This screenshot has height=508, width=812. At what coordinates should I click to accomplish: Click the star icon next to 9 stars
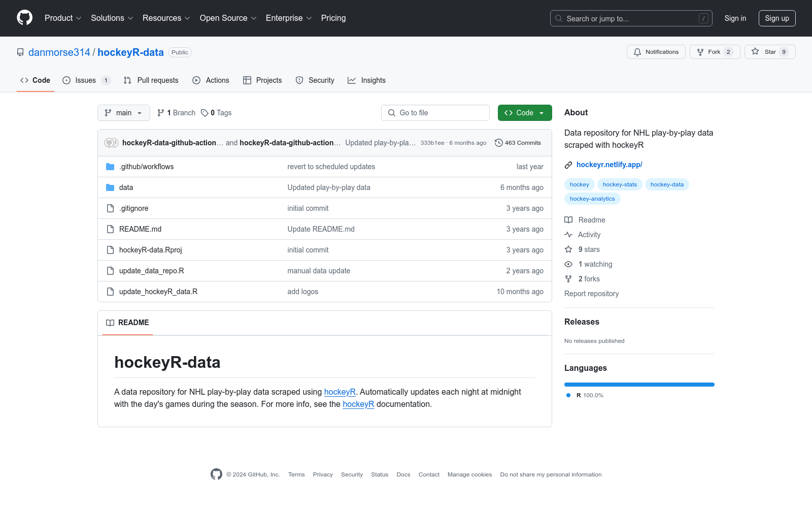(568, 249)
